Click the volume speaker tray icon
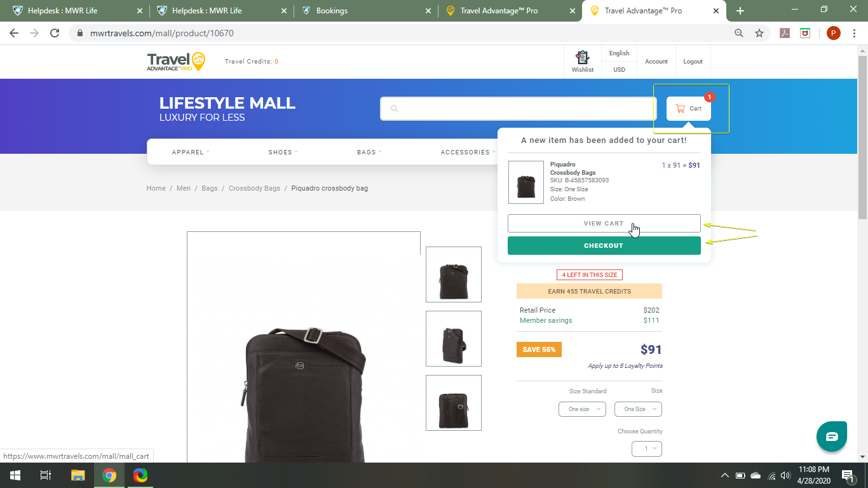The width and height of the screenshot is (868, 488). click(786, 475)
